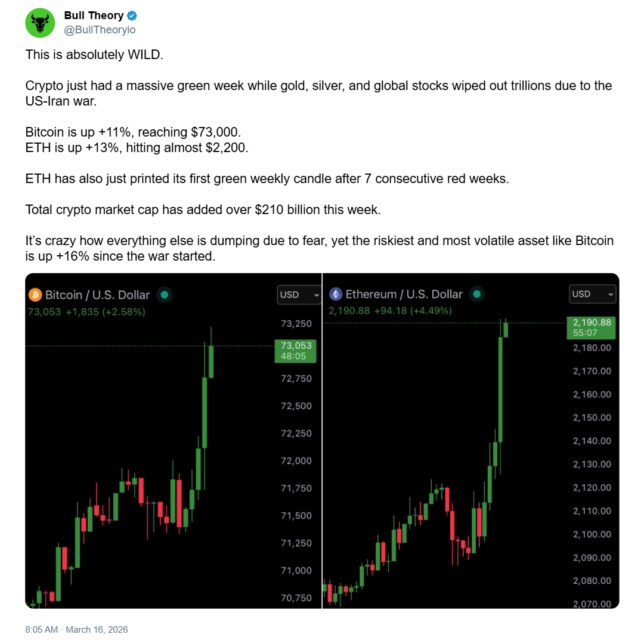Open the USD currency dropdown on Ethereum chart
The width and height of the screenshot is (644, 644).
[593, 294]
